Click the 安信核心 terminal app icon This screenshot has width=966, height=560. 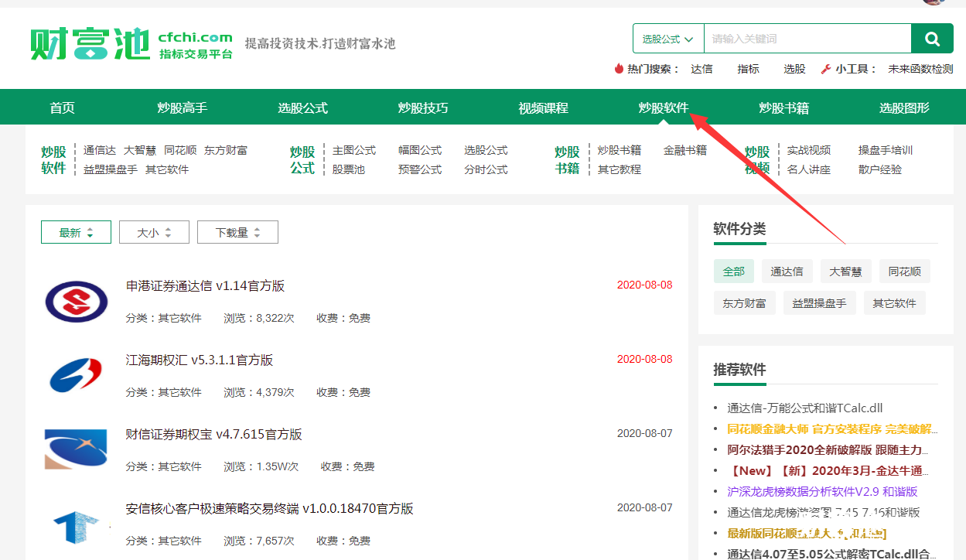76,524
